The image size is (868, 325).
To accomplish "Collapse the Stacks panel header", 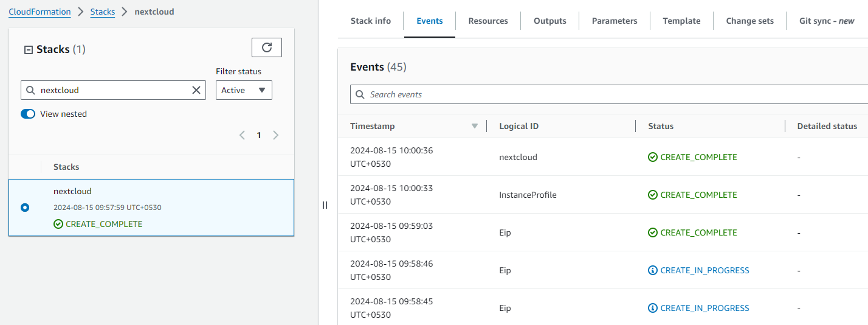I will (x=28, y=50).
